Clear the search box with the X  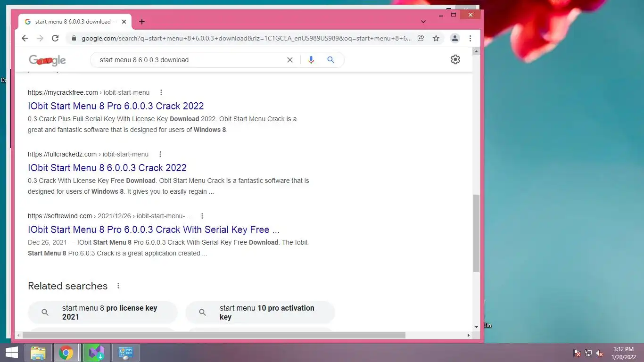(x=290, y=60)
